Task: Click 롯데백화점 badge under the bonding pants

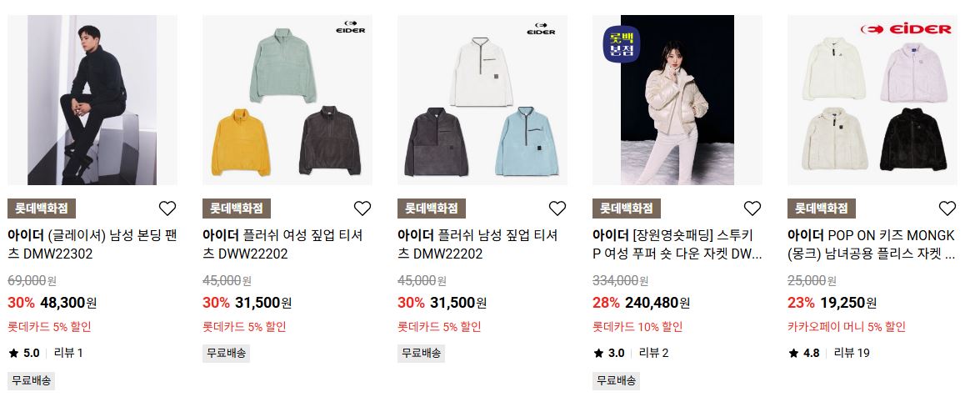Action: pyautogui.click(x=42, y=209)
